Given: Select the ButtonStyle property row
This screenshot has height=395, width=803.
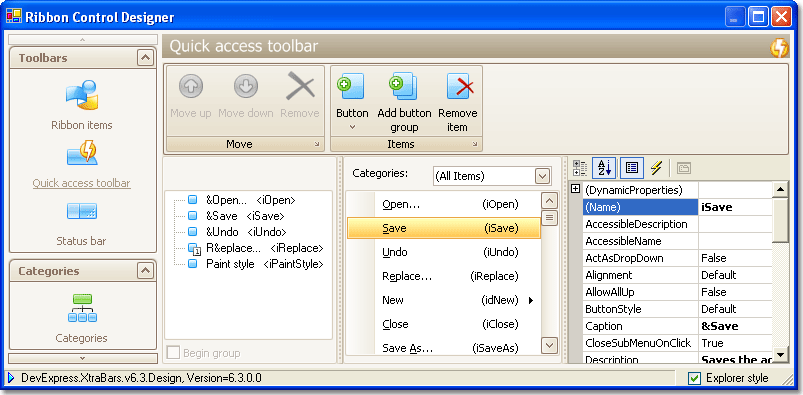Looking at the screenshot, I should 678,309.
